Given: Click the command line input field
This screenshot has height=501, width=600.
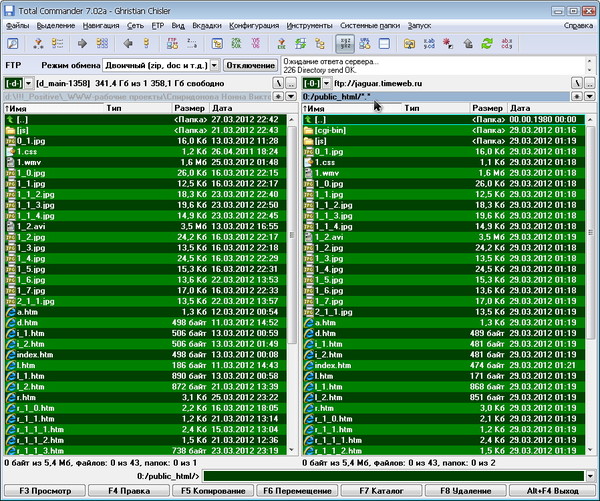Looking at the screenshot, I should pyautogui.click(x=394, y=476).
